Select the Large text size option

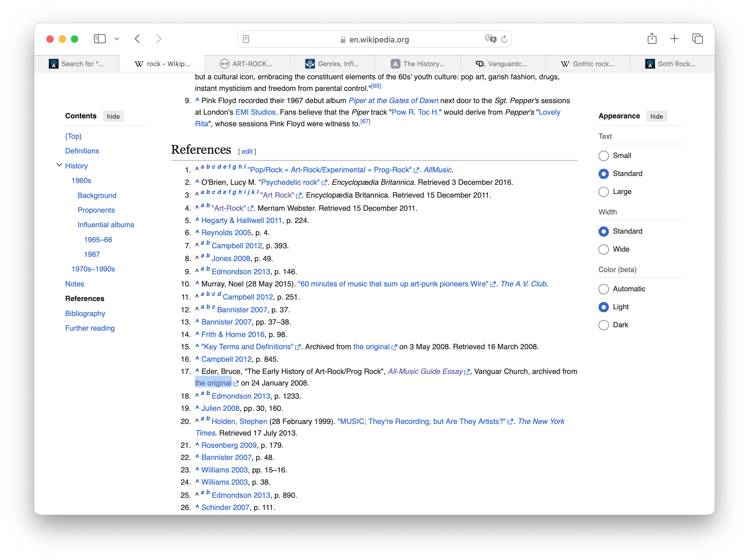[603, 192]
